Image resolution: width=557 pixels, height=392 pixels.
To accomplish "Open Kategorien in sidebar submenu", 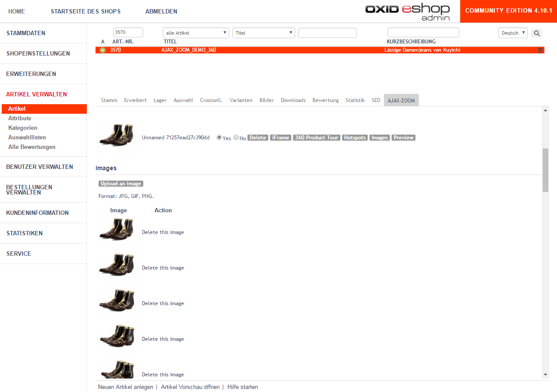I will 23,128.
